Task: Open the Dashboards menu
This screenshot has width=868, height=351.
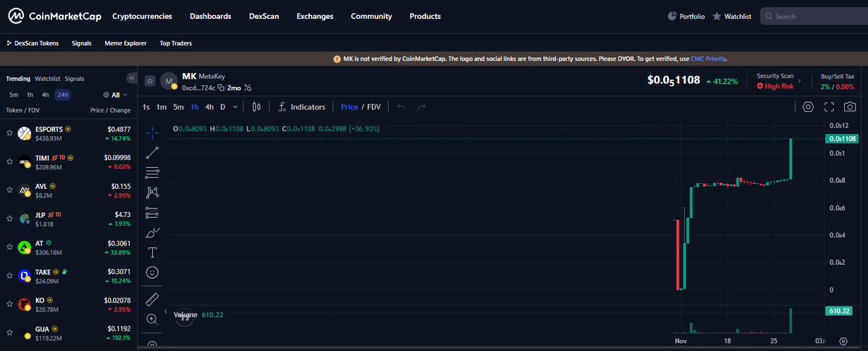Action: [x=211, y=16]
